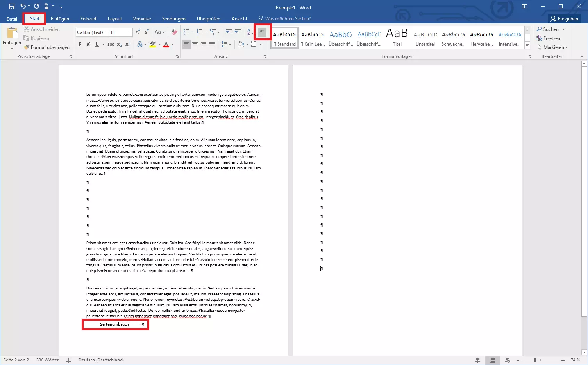Click the spelling check icon in status bar
The height and width of the screenshot is (365, 588).
(69, 360)
